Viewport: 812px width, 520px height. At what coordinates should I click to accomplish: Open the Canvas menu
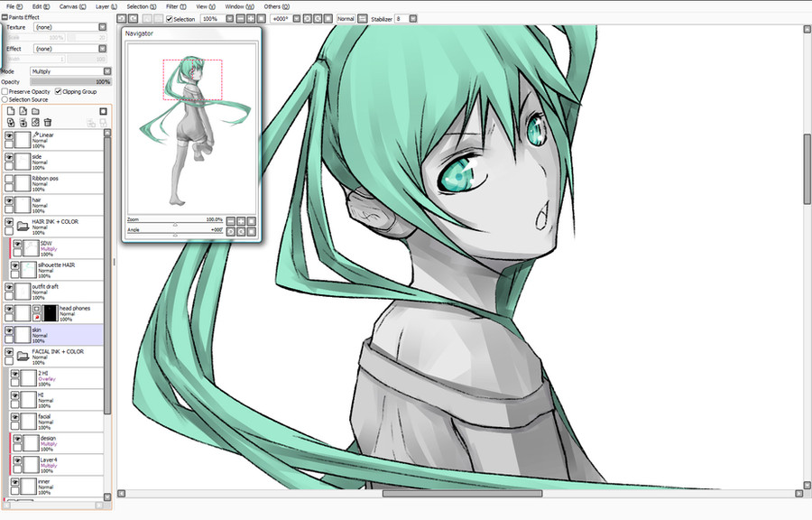point(72,6)
